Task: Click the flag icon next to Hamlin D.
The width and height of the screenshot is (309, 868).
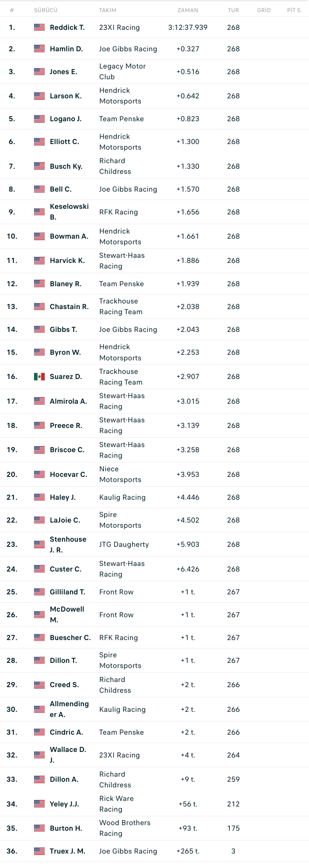Action: (39, 49)
